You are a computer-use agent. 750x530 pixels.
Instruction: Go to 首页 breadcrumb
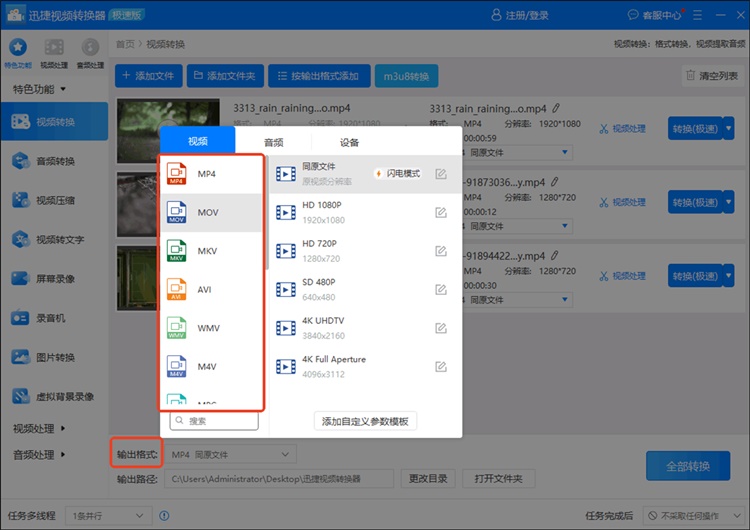coord(125,44)
